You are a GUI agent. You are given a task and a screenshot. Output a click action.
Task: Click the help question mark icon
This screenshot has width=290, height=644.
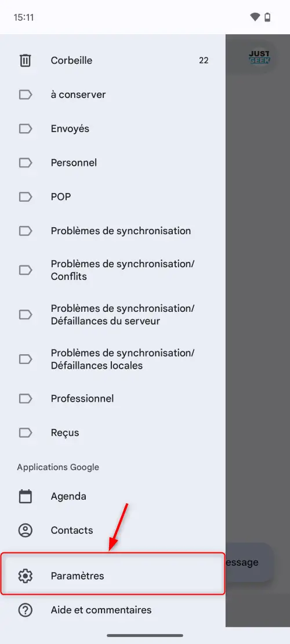(x=26, y=610)
